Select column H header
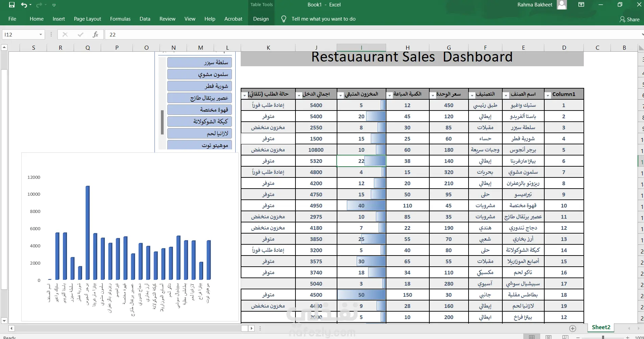Viewport: 644px width, 339px height. coord(408,48)
